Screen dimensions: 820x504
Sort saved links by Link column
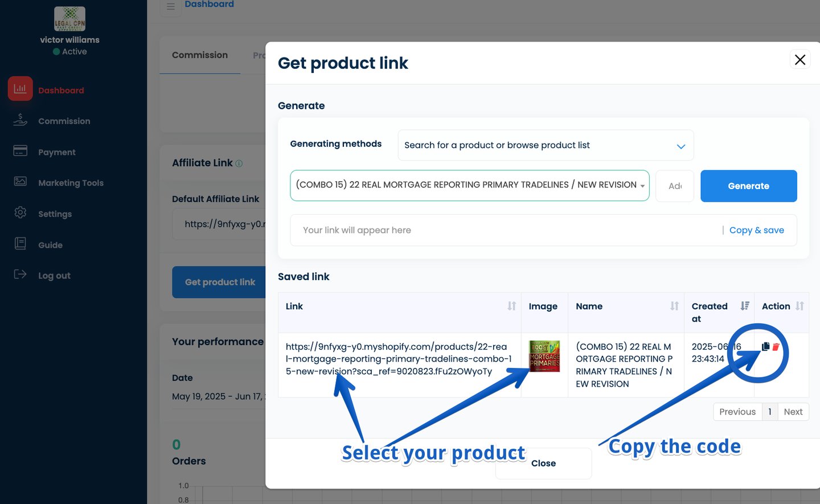511,306
